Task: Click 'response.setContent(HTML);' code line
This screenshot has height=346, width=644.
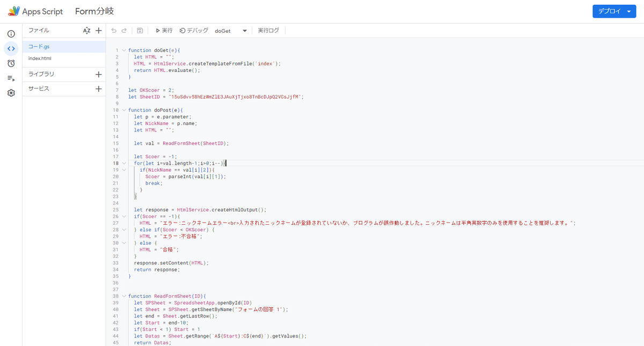Action: click(x=171, y=263)
